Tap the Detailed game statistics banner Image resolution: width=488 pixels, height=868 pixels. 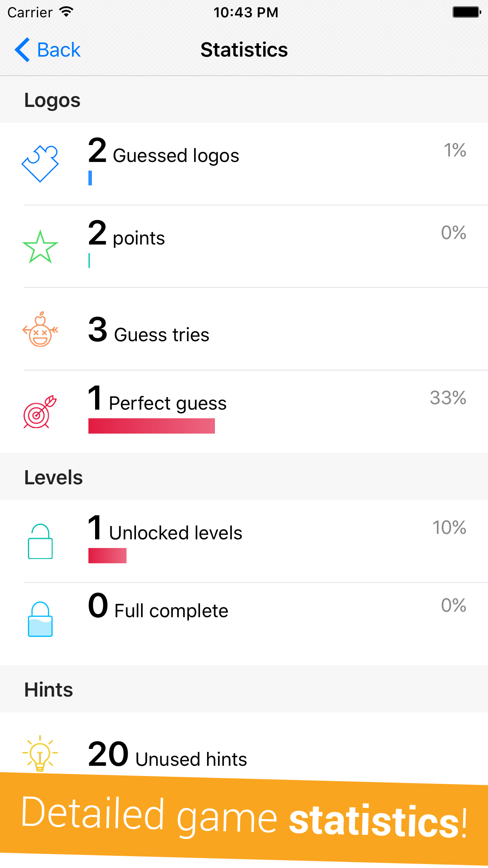click(x=244, y=818)
